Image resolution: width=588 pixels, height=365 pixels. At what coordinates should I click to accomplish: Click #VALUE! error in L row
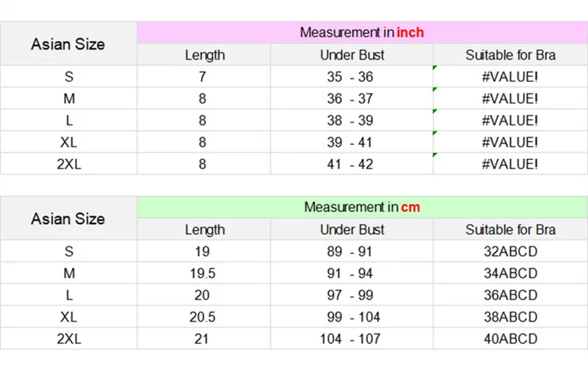510,120
